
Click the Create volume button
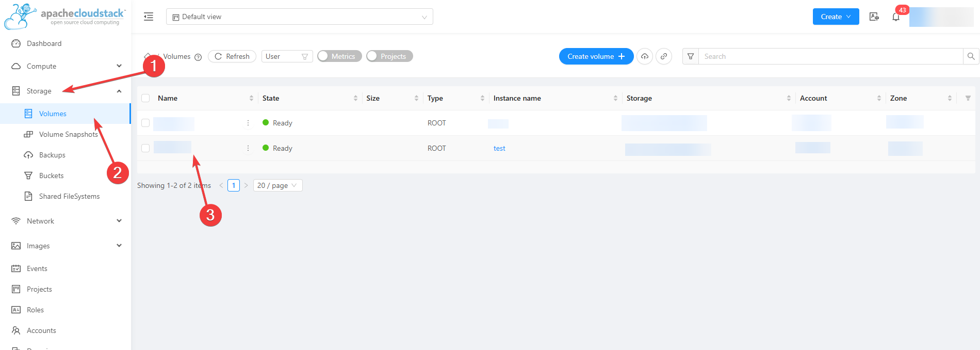click(596, 56)
